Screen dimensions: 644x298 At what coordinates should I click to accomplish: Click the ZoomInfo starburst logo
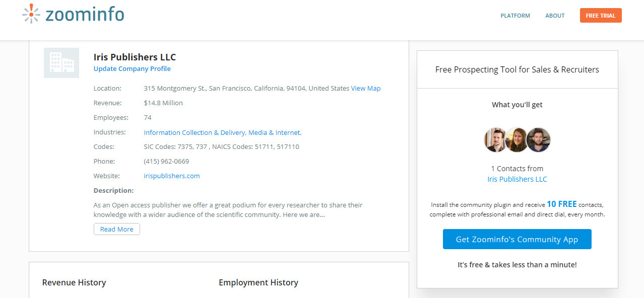(x=31, y=15)
